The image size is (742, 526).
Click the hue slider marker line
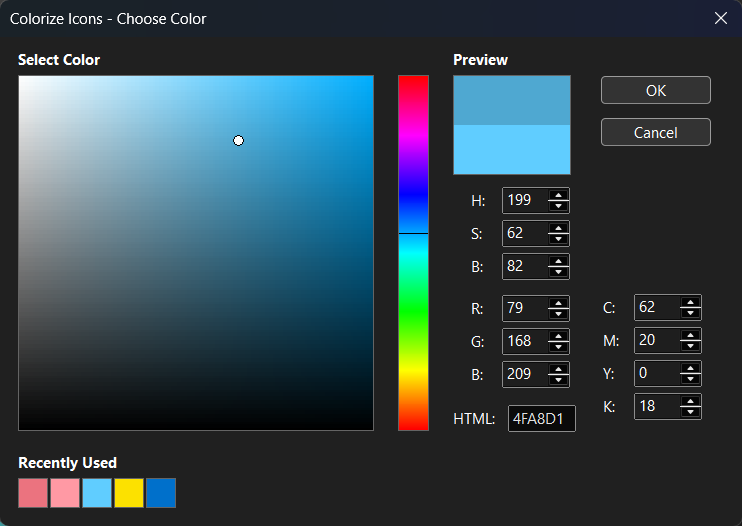pyautogui.click(x=413, y=233)
